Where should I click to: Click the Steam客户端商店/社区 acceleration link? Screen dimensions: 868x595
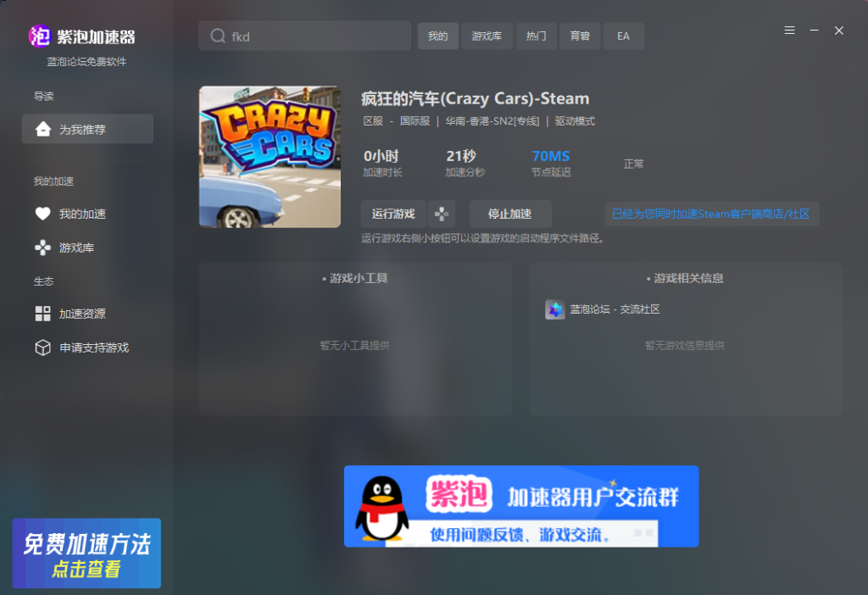(x=711, y=214)
